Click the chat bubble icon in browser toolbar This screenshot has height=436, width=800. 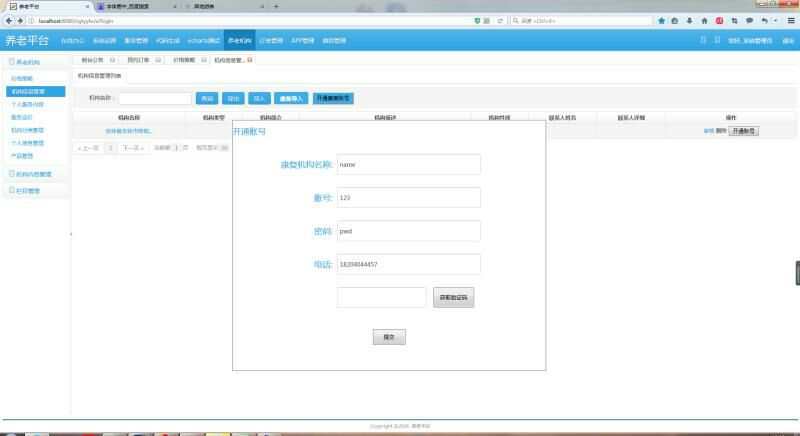coord(748,20)
